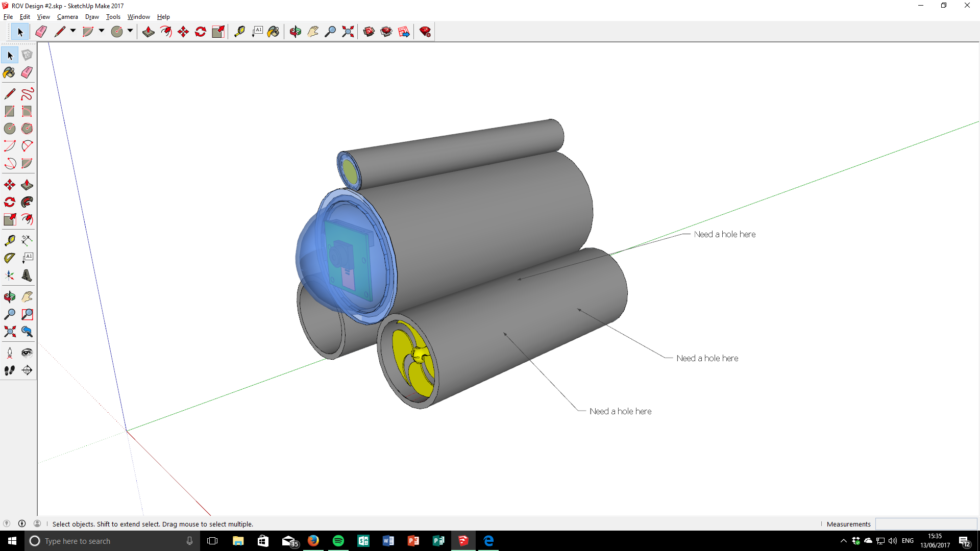Image resolution: width=980 pixels, height=551 pixels.
Task: Expand the Circle shape dropdown arrow
Action: point(130,31)
